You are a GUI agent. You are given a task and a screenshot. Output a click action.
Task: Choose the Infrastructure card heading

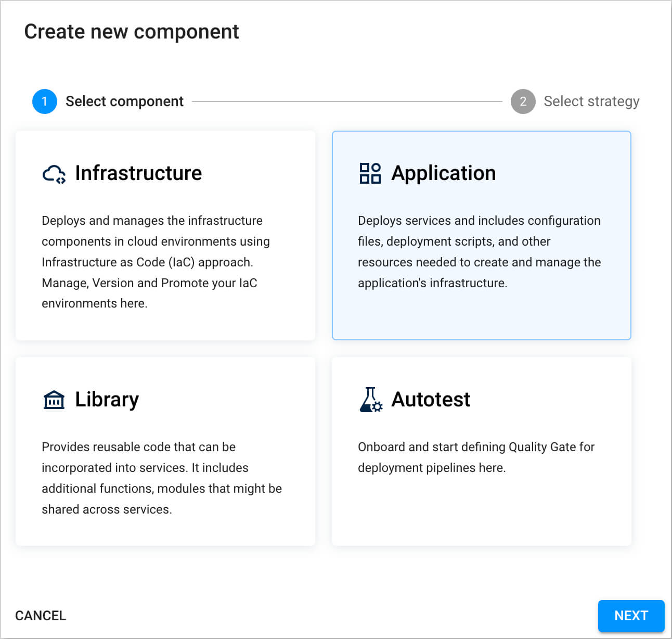pos(138,173)
